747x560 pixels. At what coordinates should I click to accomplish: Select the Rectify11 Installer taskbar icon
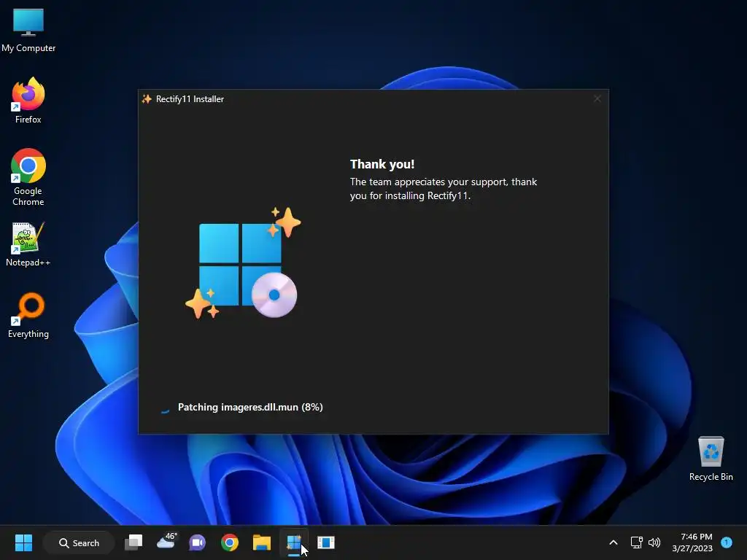tap(294, 542)
